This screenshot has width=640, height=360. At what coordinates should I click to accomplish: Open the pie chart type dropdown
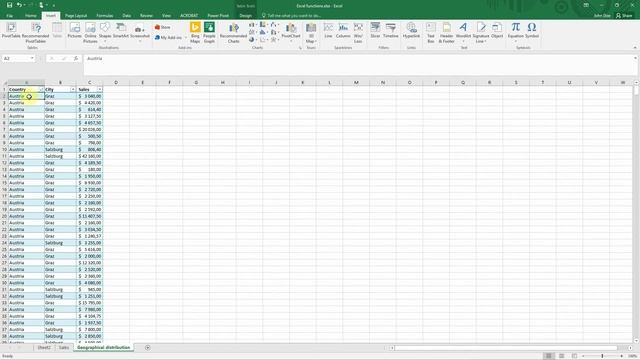tap(253, 40)
